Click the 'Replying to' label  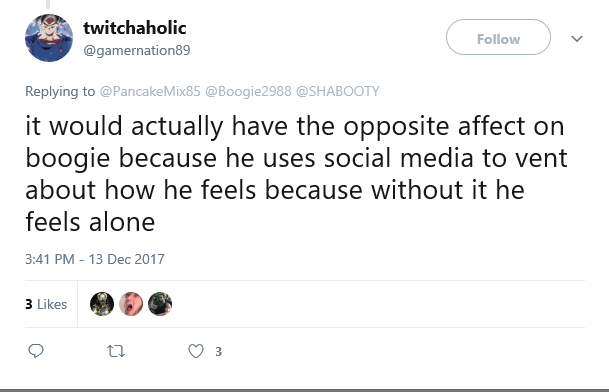tap(60, 92)
